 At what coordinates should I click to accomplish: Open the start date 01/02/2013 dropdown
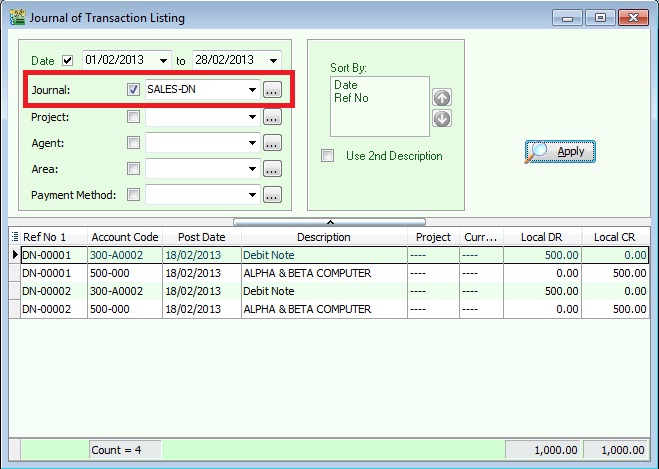[162, 61]
